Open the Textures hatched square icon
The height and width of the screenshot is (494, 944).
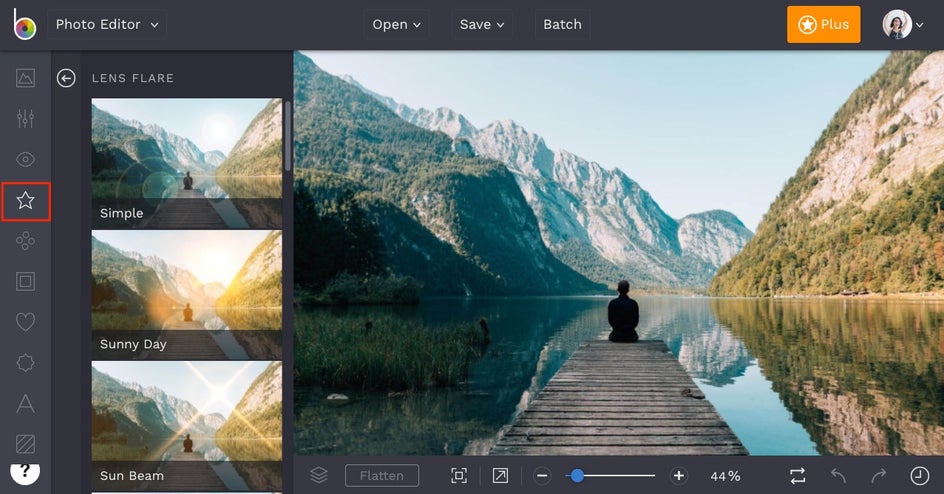(x=25, y=444)
